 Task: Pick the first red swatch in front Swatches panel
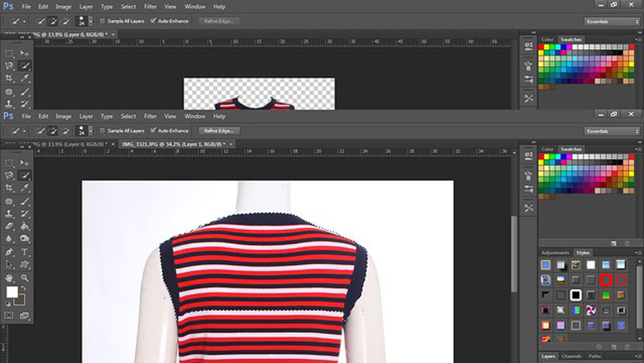coord(541,157)
